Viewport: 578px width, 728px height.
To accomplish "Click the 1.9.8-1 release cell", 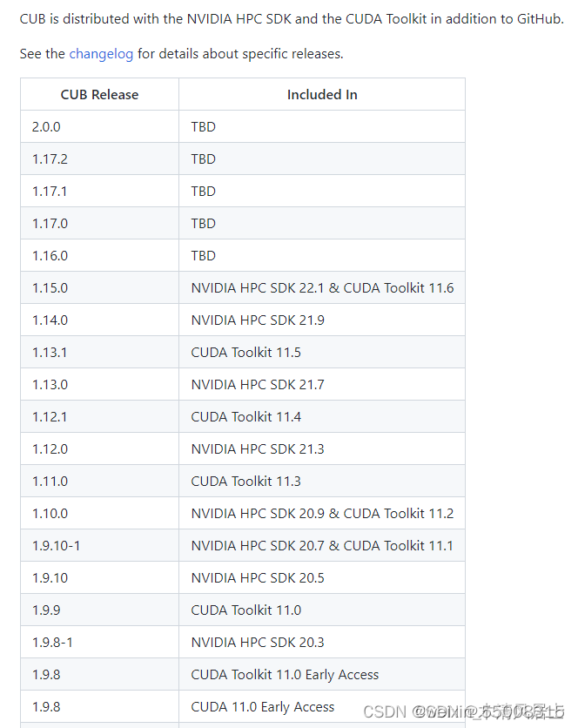I will pos(99,642).
